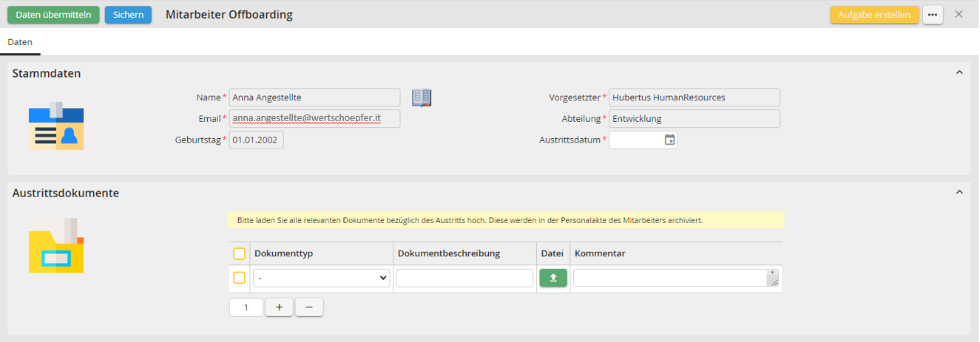Focus the Kommentar text area

tap(670, 278)
